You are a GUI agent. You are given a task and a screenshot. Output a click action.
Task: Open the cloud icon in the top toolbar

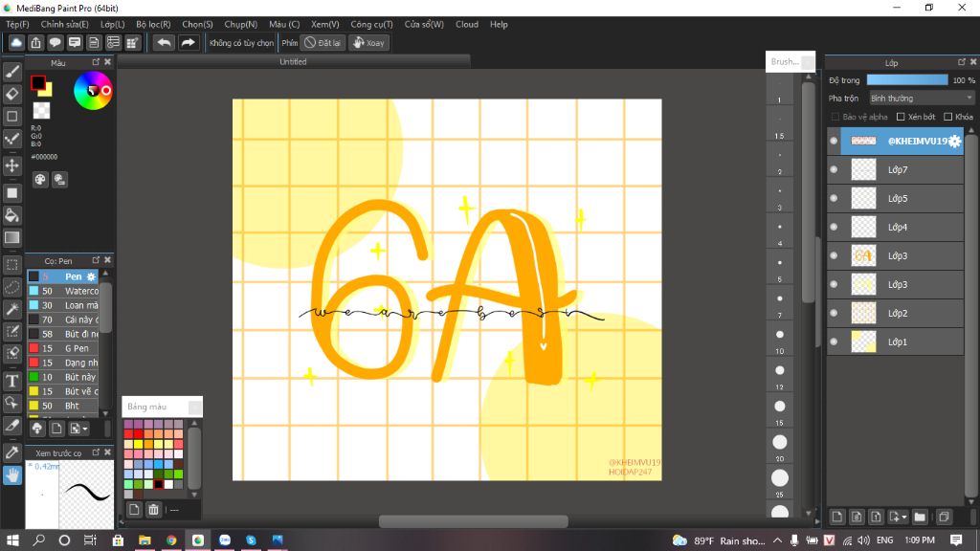point(16,42)
